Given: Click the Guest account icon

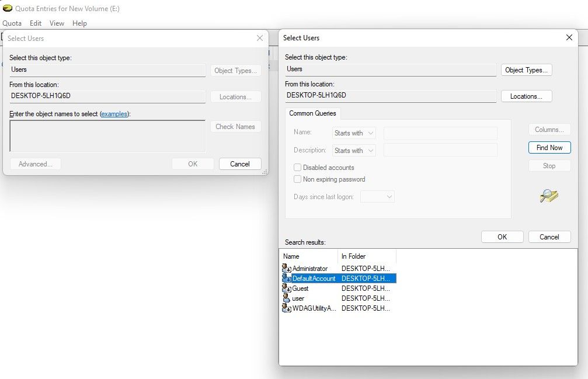Looking at the screenshot, I should point(286,288).
